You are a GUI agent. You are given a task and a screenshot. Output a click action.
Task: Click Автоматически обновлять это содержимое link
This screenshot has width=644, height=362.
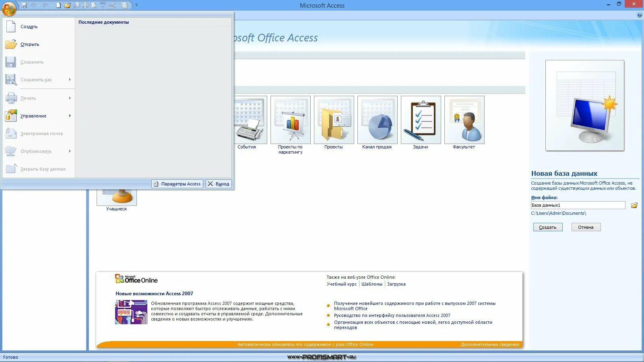click(x=305, y=344)
